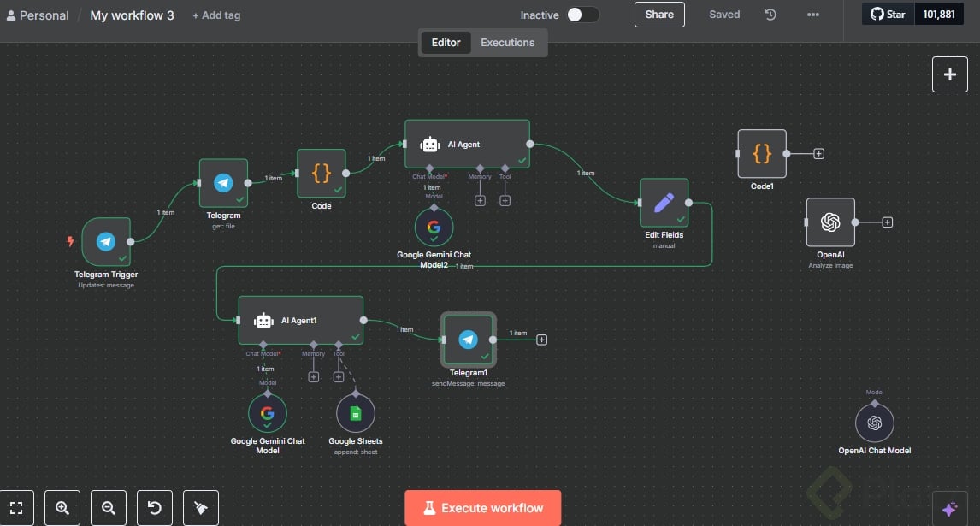
Task: Click the Telegram Trigger lightning bolt icon
Action: pyautogui.click(x=71, y=241)
